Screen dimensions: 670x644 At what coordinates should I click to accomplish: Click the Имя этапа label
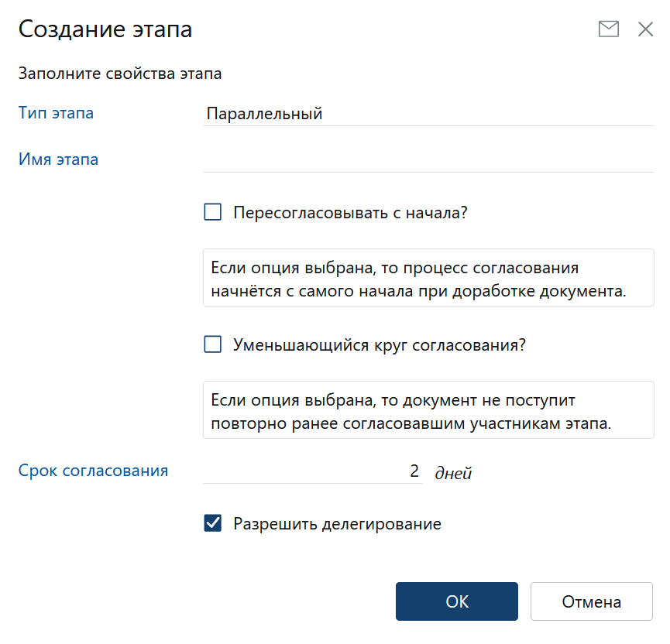point(58,159)
